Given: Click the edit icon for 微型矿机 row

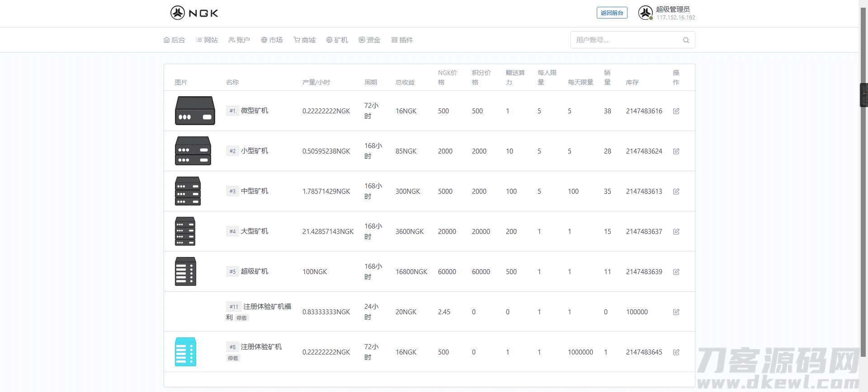Looking at the screenshot, I should coord(676,111).
